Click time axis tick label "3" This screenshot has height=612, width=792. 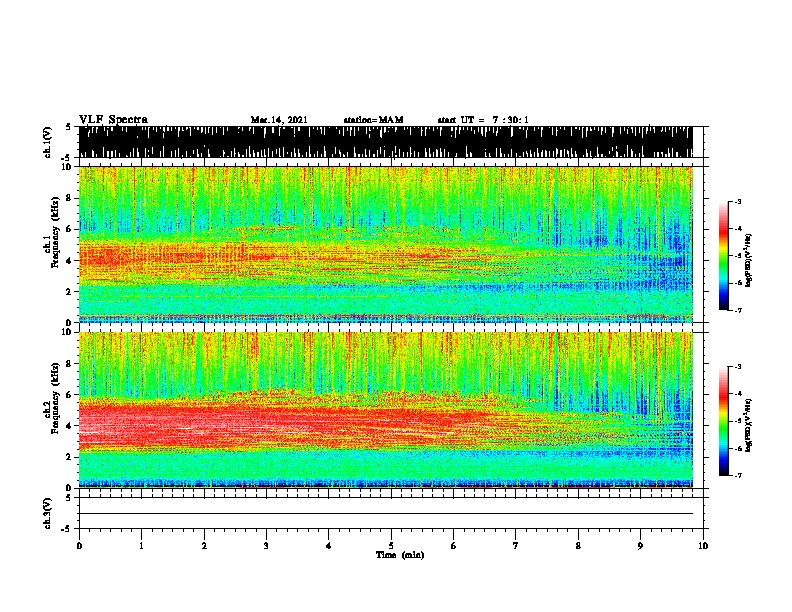tap(266, 546)
